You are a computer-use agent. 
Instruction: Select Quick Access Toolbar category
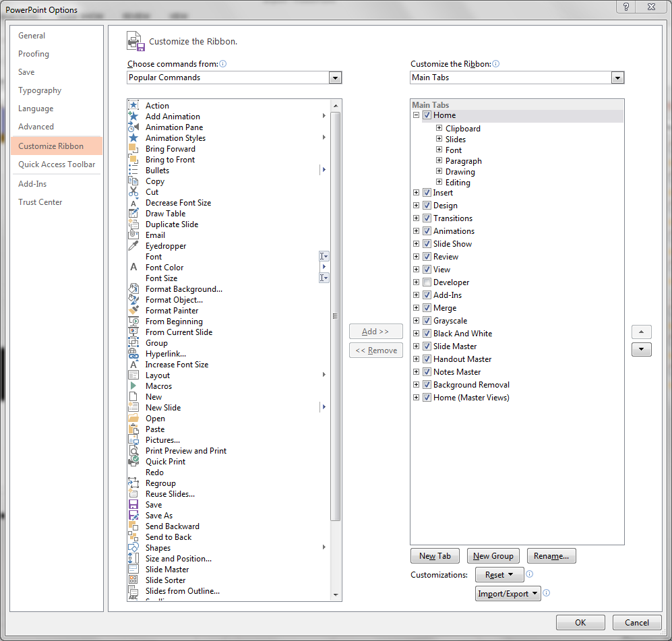57,164
